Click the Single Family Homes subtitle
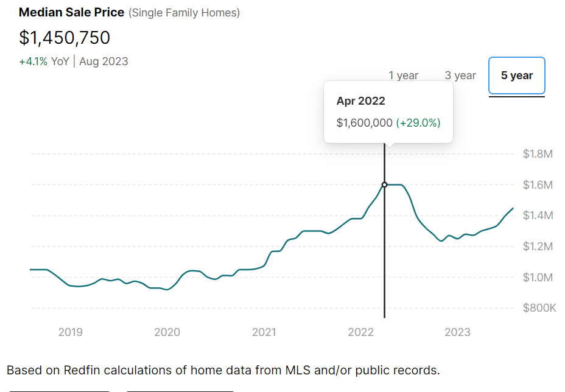 [184, 13]
